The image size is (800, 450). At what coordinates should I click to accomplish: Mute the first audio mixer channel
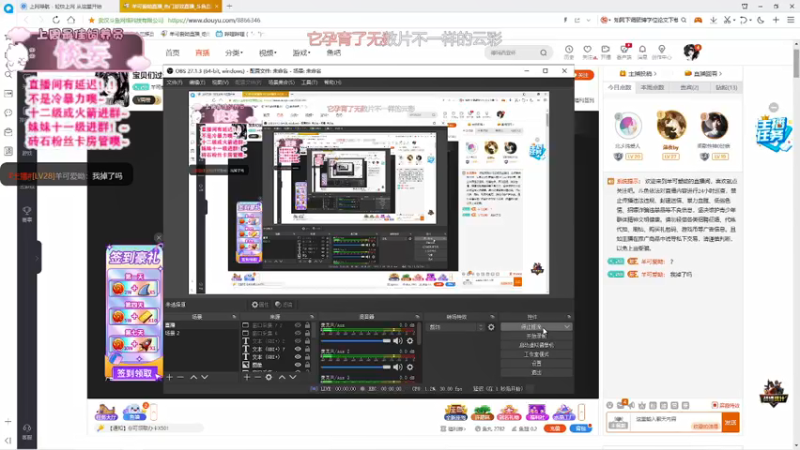(397, 340)
